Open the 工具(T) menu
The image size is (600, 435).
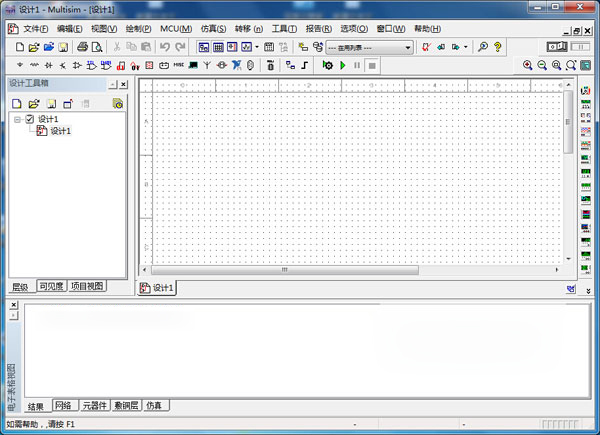coord(284,29)
